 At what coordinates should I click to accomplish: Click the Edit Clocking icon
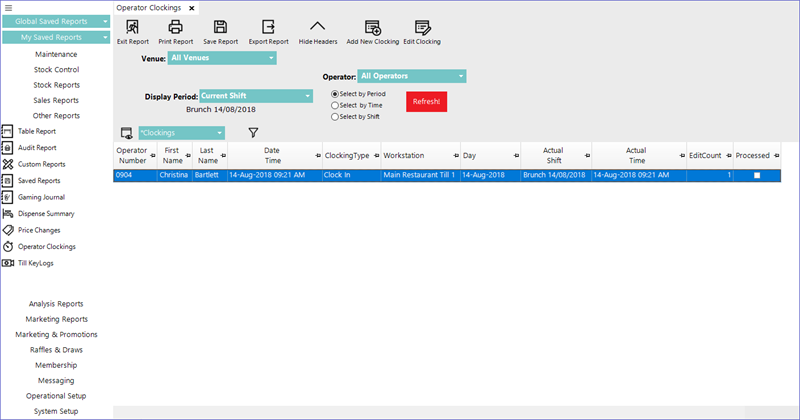(421, 28)
